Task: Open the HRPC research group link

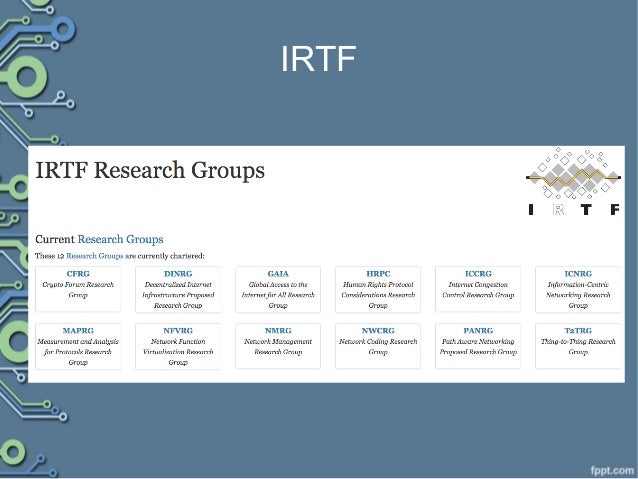Action: (378, 274)
